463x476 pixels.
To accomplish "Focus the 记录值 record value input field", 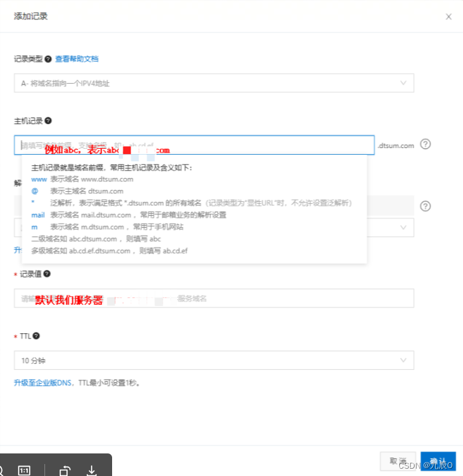I will [214, 298].
